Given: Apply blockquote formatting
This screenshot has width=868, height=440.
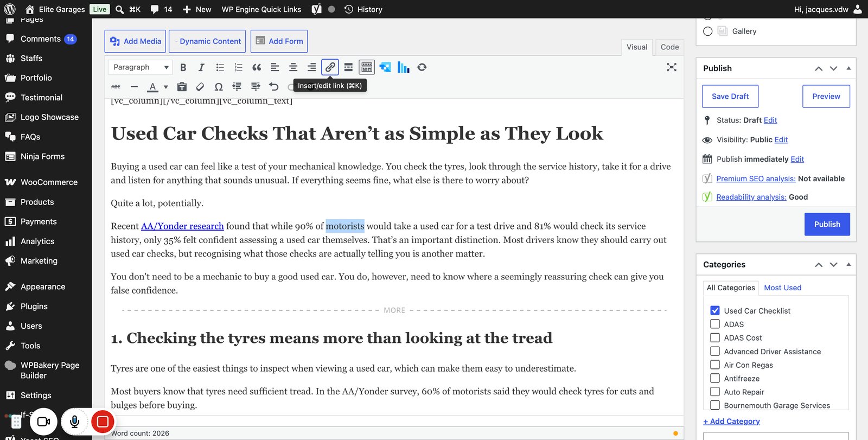Looking at the screenshot, I should point(257,67).
